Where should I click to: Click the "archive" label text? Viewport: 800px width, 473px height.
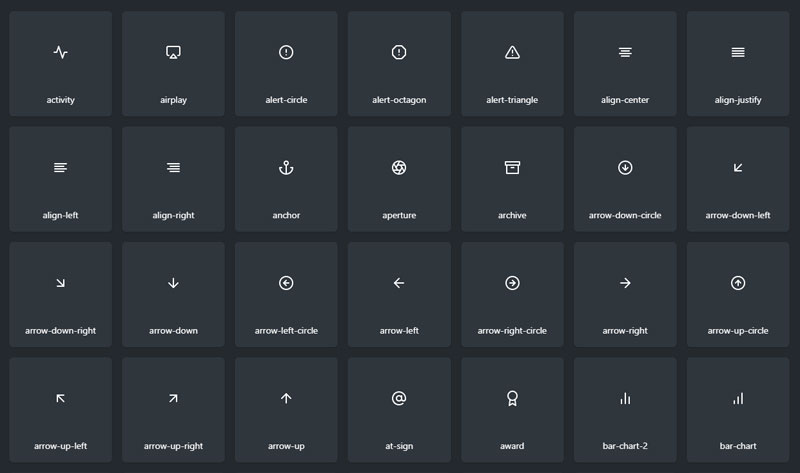[512, 215]
